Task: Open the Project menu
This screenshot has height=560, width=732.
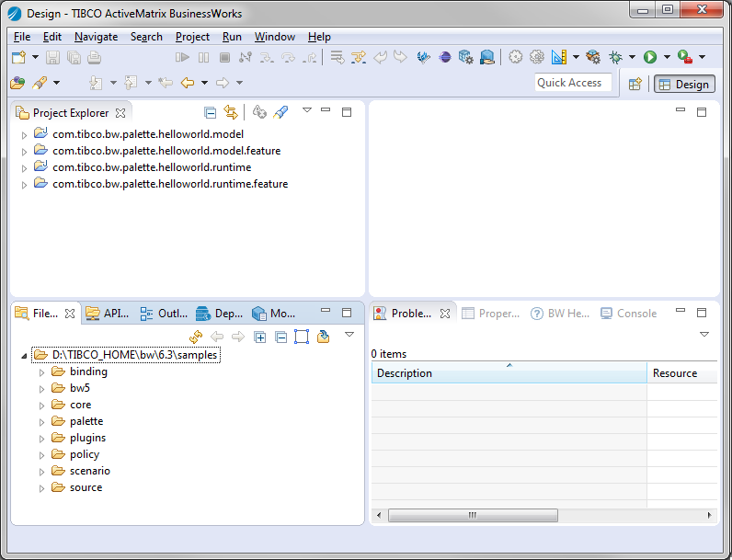Action: click(192, 37)
